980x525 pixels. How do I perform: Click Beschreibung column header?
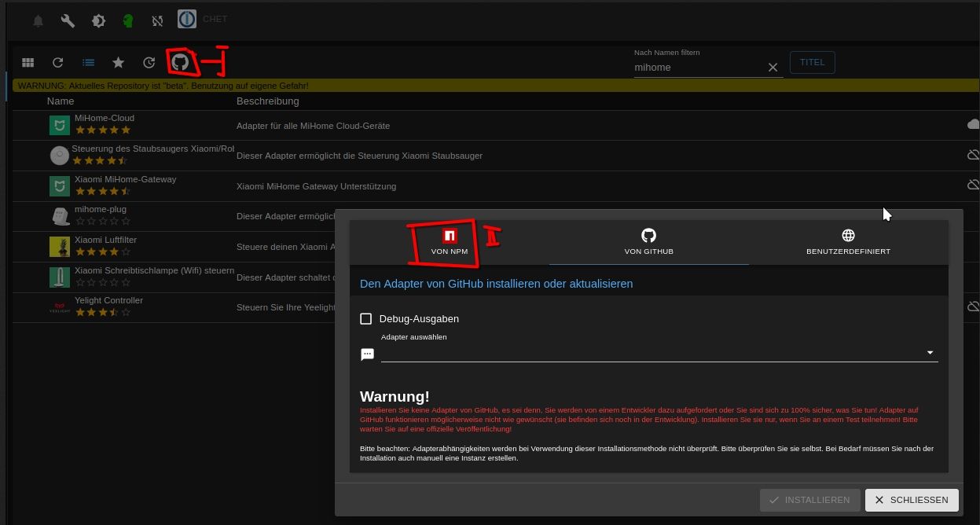pos(268,101)
